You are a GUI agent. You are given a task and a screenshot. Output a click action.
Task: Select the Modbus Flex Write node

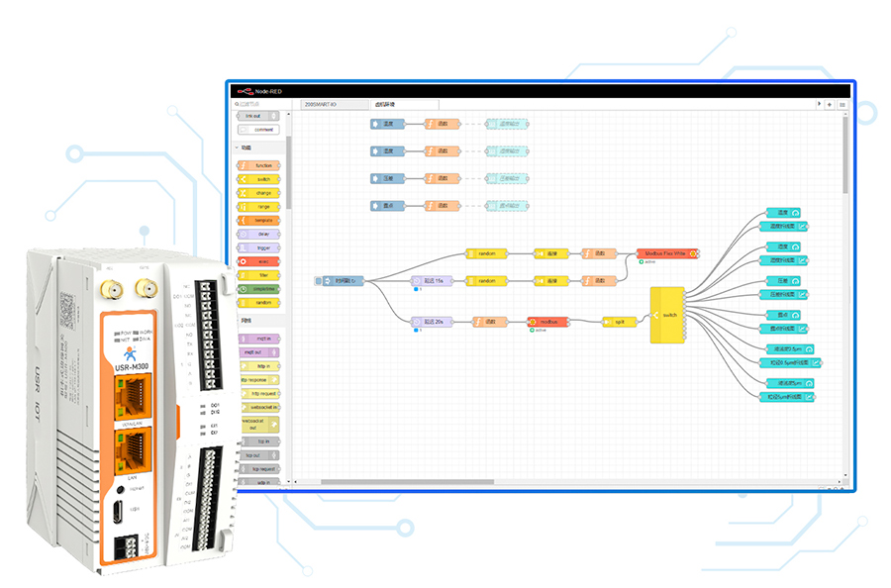tap(667, 253)
